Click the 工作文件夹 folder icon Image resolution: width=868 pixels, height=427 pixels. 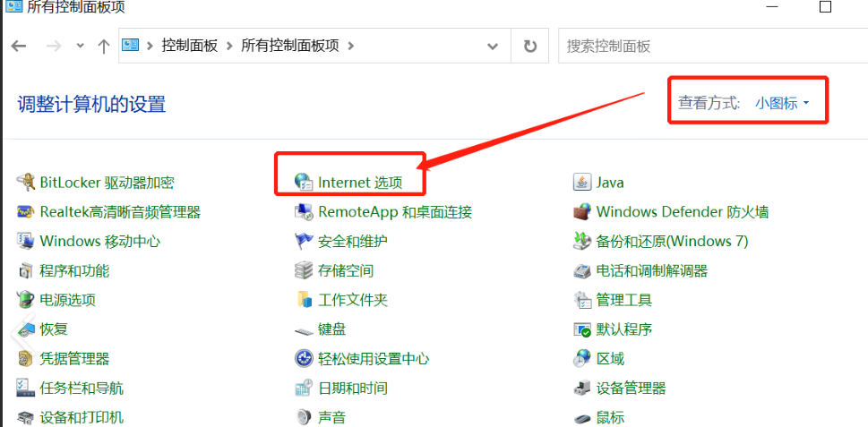point(304,300)
